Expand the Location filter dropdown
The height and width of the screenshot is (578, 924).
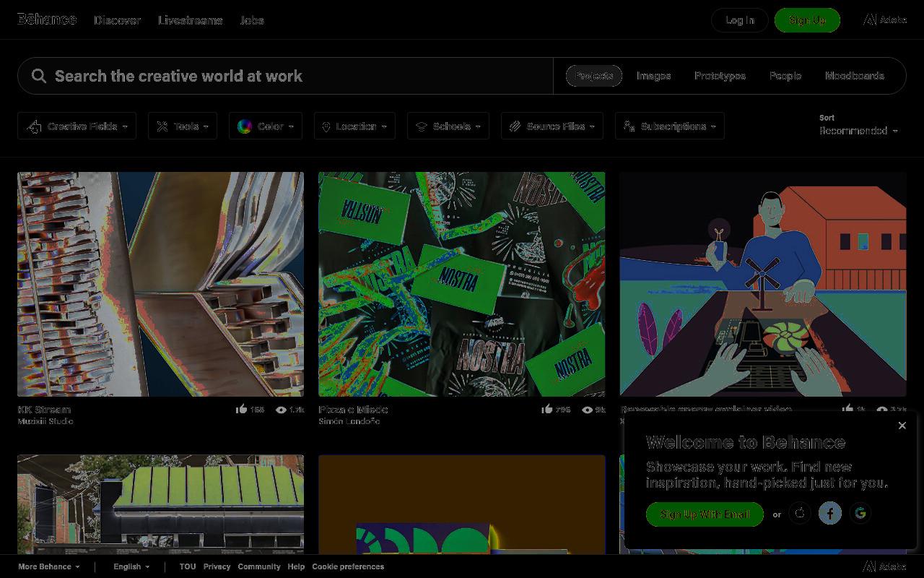[x=354, y=126]
